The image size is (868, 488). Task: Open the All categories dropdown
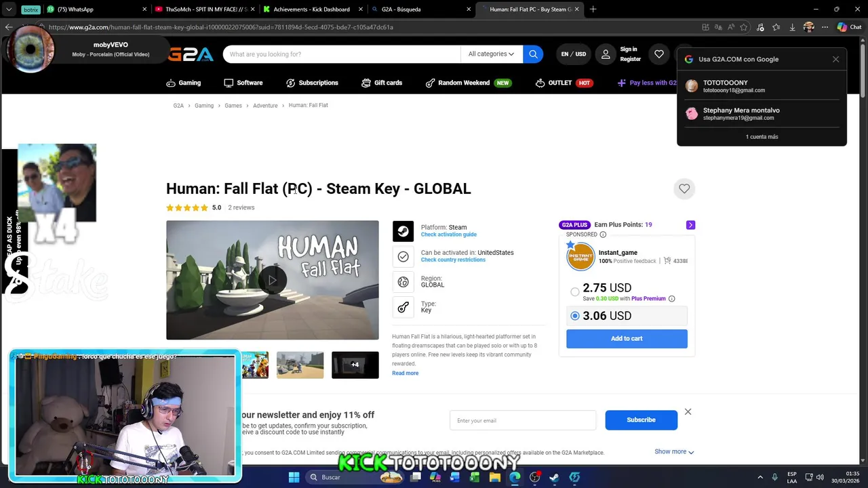491,54
